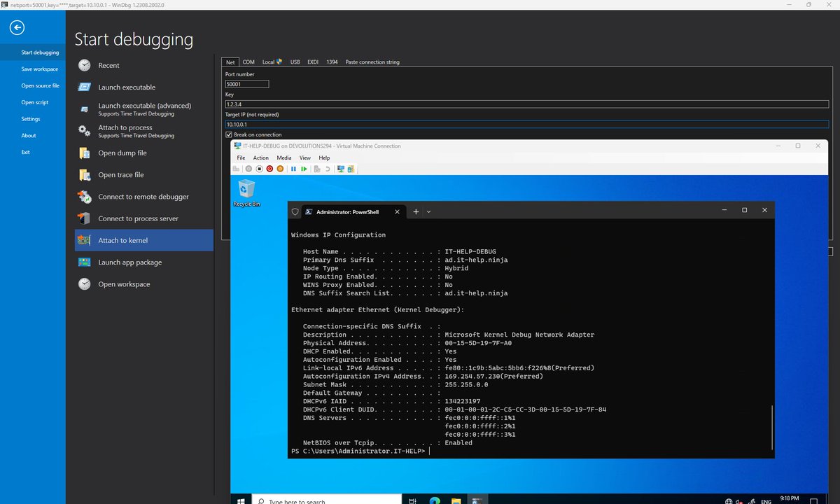The height and width of the screenshot is (504, 840).
Task: Click Connect to process server icon
Action: click(85, 218)
